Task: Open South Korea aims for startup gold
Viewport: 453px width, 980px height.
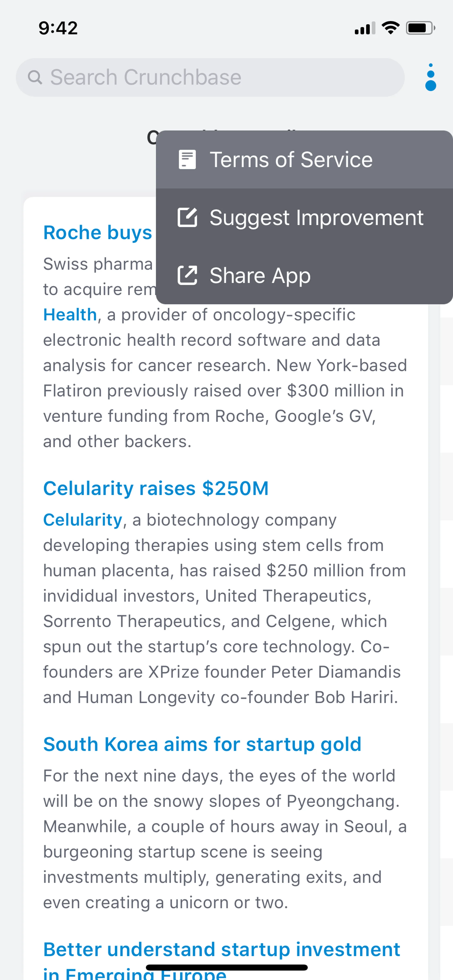Action: point(202,744)
